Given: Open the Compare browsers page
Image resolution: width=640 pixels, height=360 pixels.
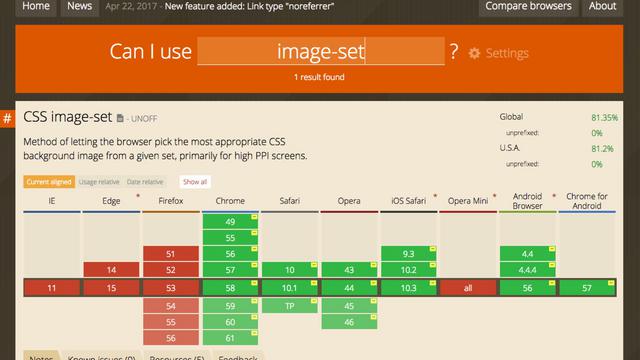Looking at the screenshot, I should pyautogui.click(x=528, y=6).
